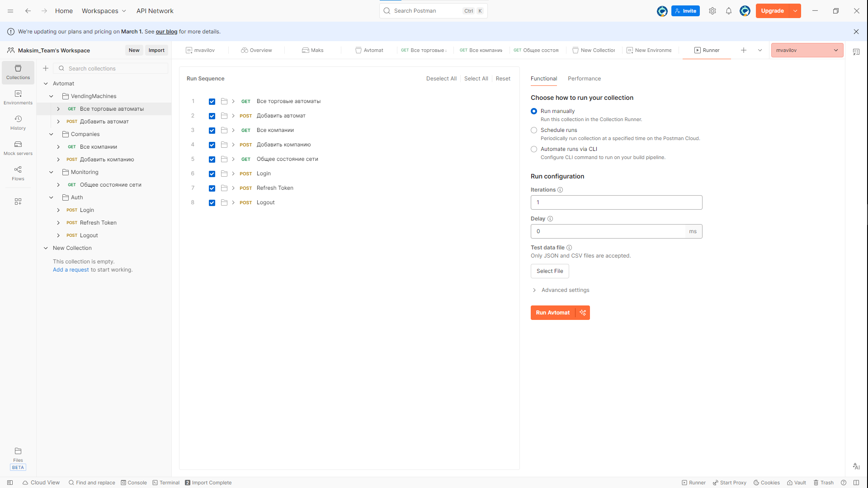Open the Overview tab

(256, 50)
